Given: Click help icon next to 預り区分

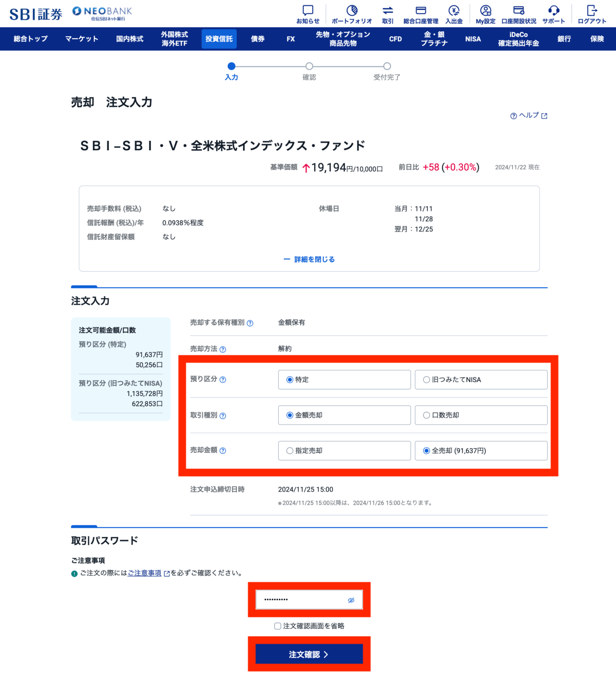Looking at the screenshot, I should click(223, 380).
